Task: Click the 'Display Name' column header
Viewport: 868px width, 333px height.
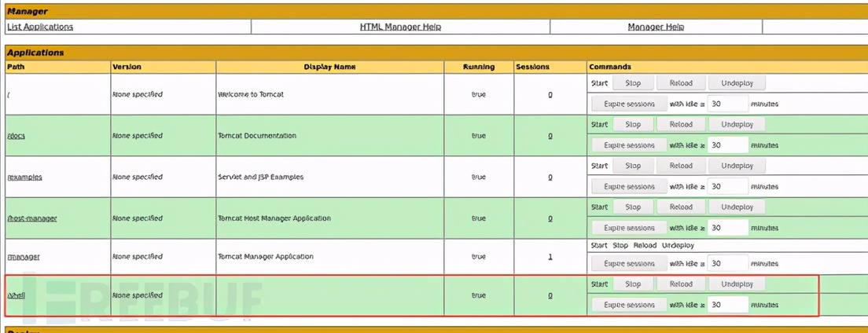Action: 329,67
